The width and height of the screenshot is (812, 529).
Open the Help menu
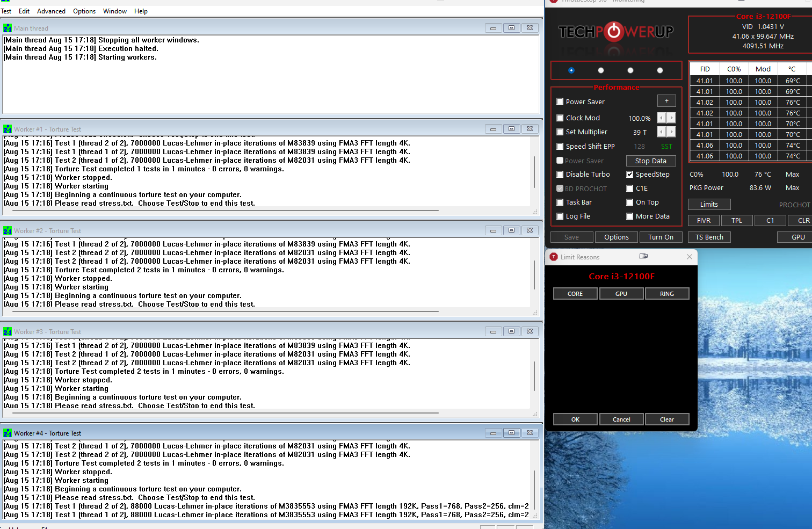coord(141,11)
